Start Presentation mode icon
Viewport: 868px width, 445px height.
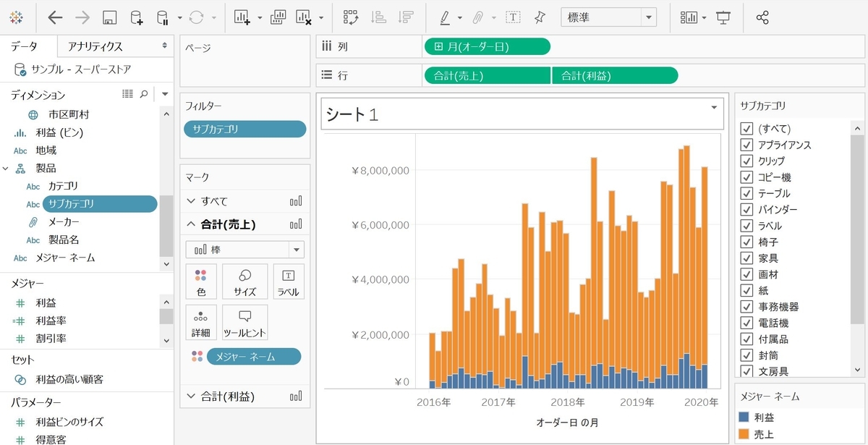(723, 17)
